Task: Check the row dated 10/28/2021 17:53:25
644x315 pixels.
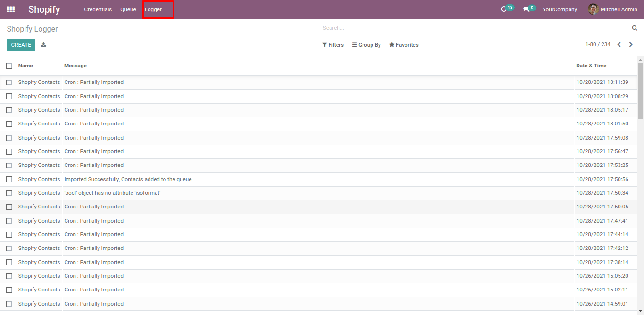Action: (9, 166)
